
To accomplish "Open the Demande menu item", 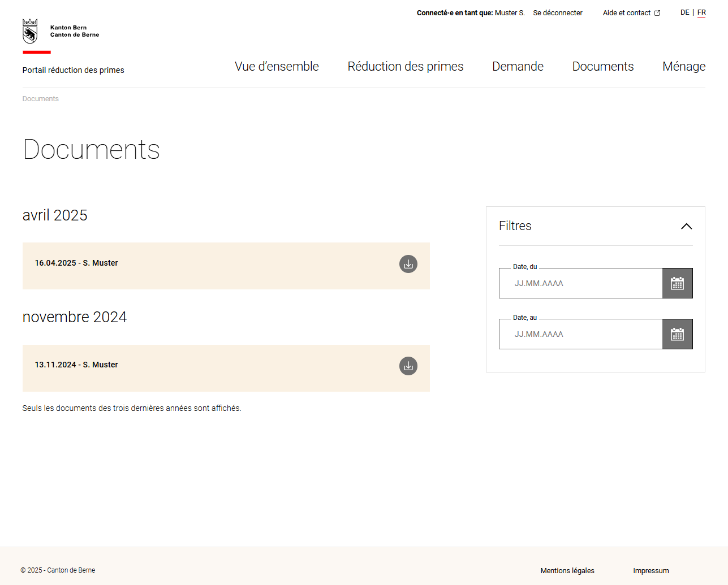I will point(518,66).
